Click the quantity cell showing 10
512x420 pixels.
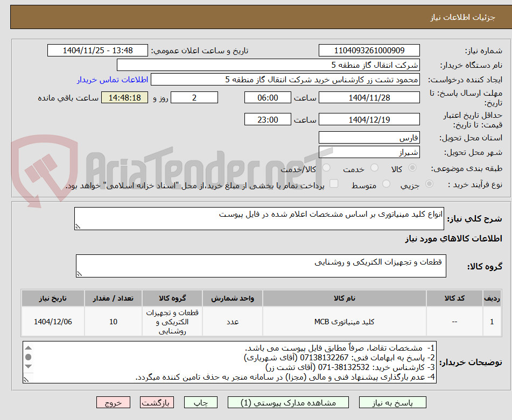point(113,322)
